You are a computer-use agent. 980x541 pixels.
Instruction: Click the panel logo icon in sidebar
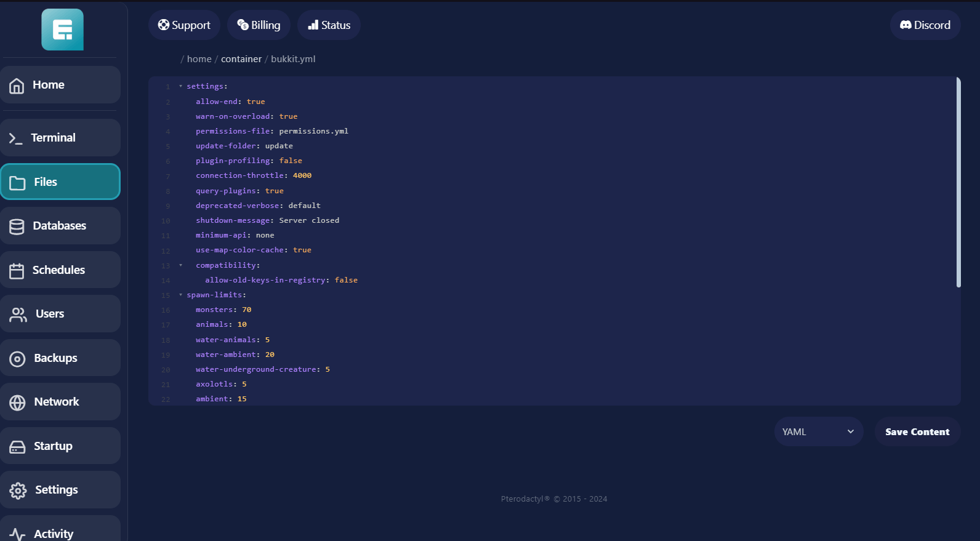(x=62, y=30)
